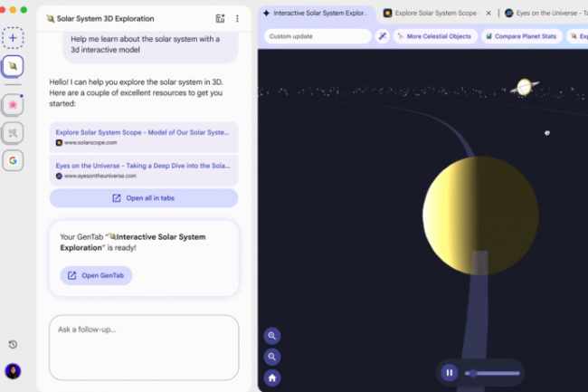
Task: Open the shopping cart task in sidebar
Action: coord(13,132)
